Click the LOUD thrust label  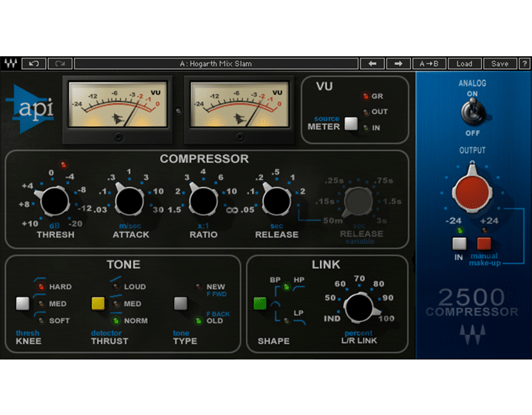(x=135, y=287)
